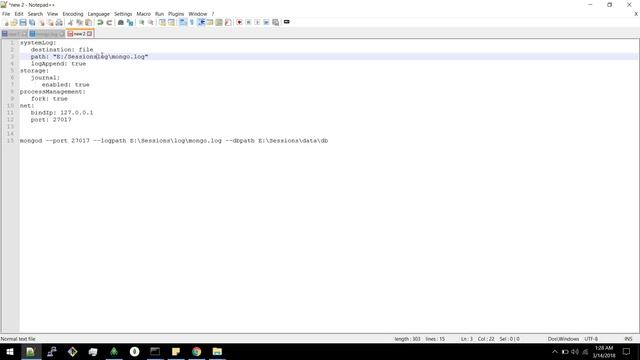Open the Search menu

point(35,14)
